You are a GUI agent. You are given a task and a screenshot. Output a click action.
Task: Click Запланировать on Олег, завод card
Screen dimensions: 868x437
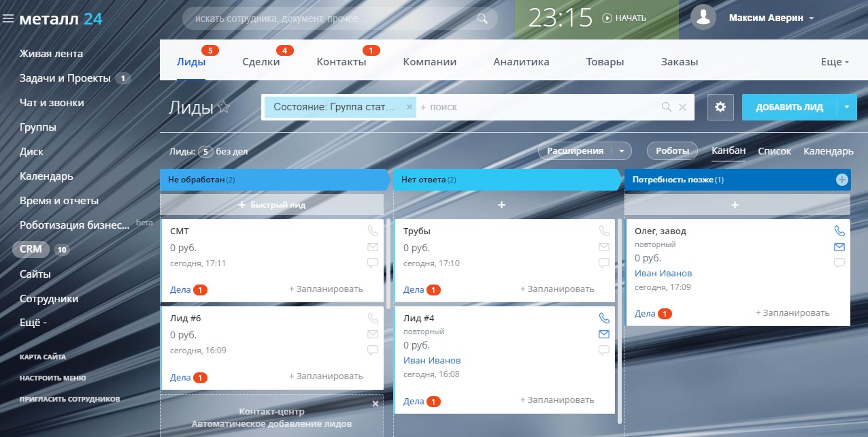(x=792, y=313)
